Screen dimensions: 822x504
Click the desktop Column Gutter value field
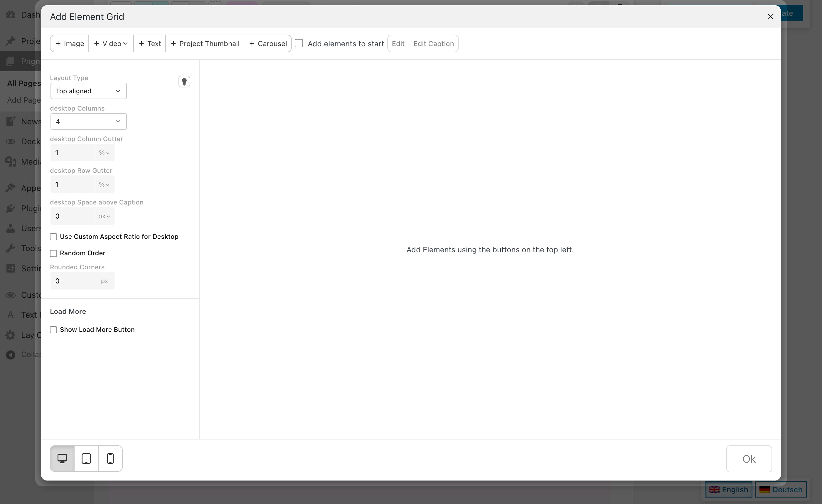[x=73, y=153]
